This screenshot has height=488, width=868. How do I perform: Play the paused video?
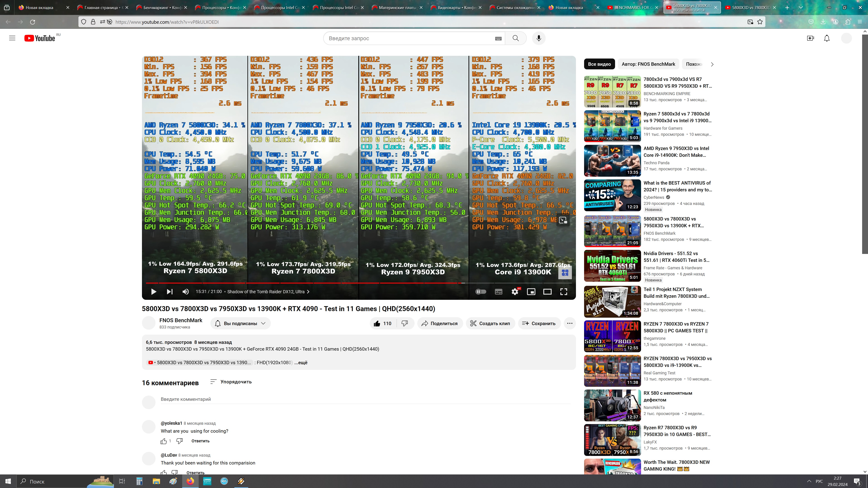[154, 292]
